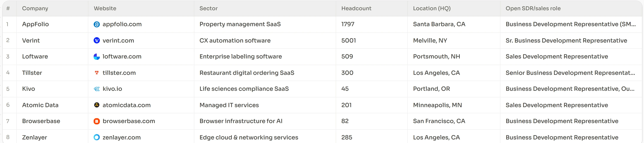Click the Minneapolis, MN location cell
Image resolution: width=644 pixels, height=143 pixels.
tap(454, 105)
